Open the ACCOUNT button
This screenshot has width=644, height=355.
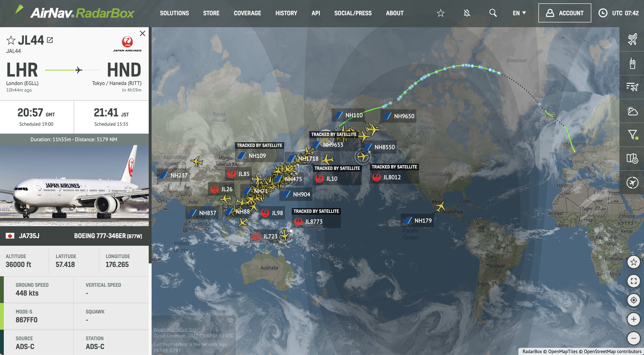(565, 13)
